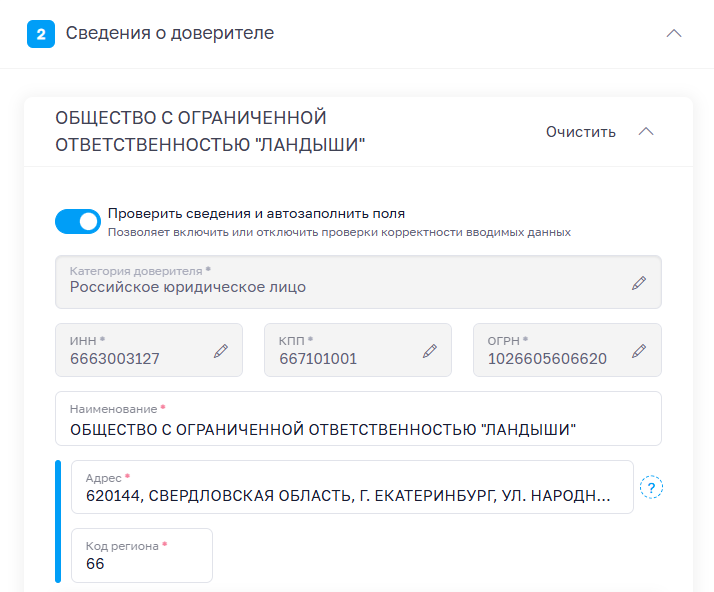Collapse the Сведения о доверителе section

[674, 33]
